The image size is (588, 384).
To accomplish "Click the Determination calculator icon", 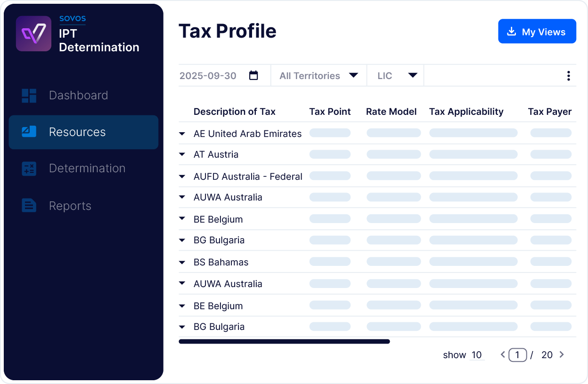I will [29, 168].
